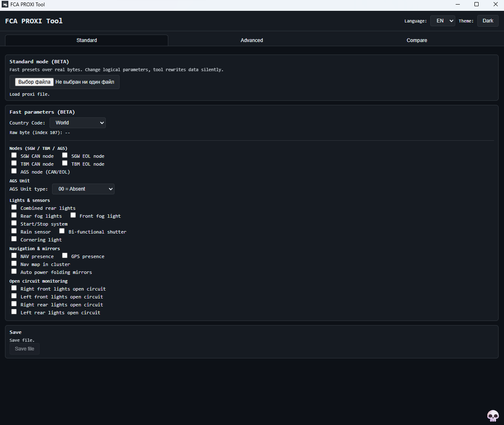Enable Start/Stop system option

14,223
